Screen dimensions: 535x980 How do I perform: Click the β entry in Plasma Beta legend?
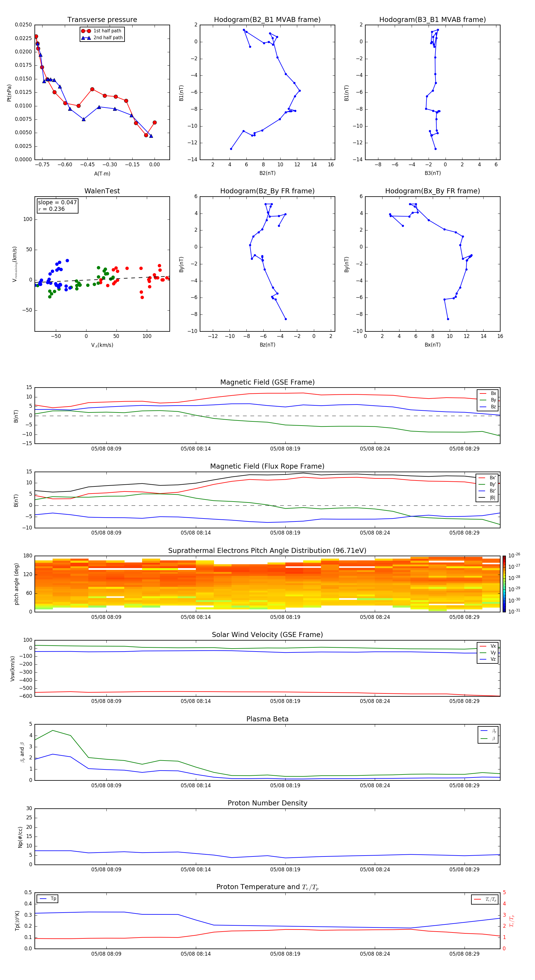[488, 739]
